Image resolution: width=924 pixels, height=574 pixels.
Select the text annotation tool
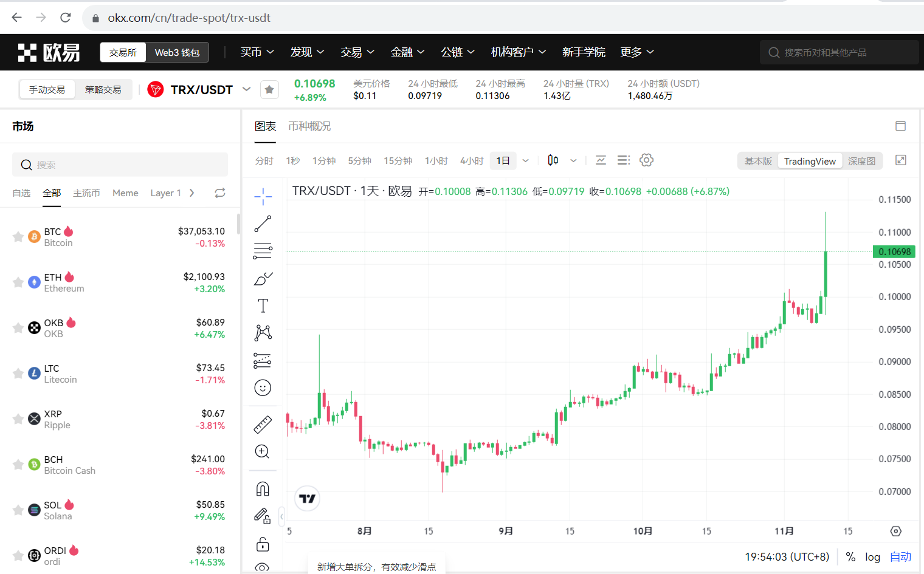coord(263,306)
